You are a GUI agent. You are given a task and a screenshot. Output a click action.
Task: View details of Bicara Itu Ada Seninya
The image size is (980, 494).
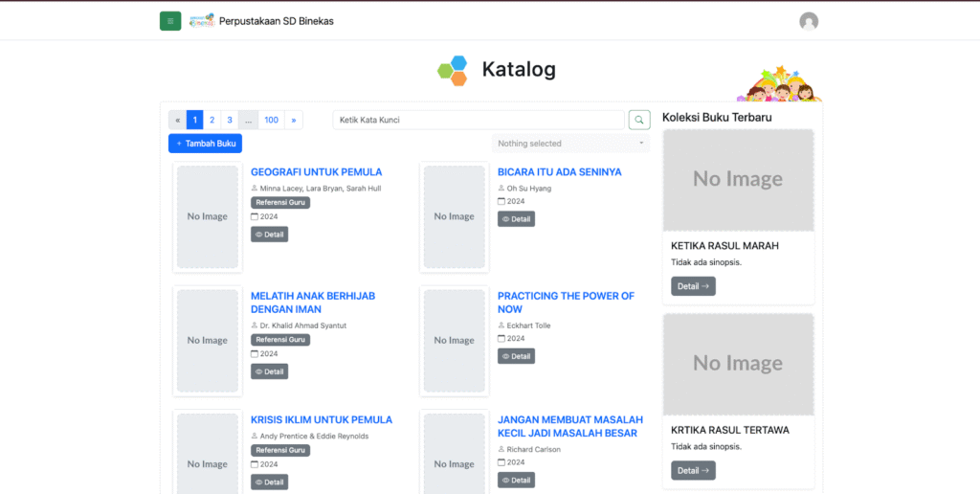click(x=516, y=218)
